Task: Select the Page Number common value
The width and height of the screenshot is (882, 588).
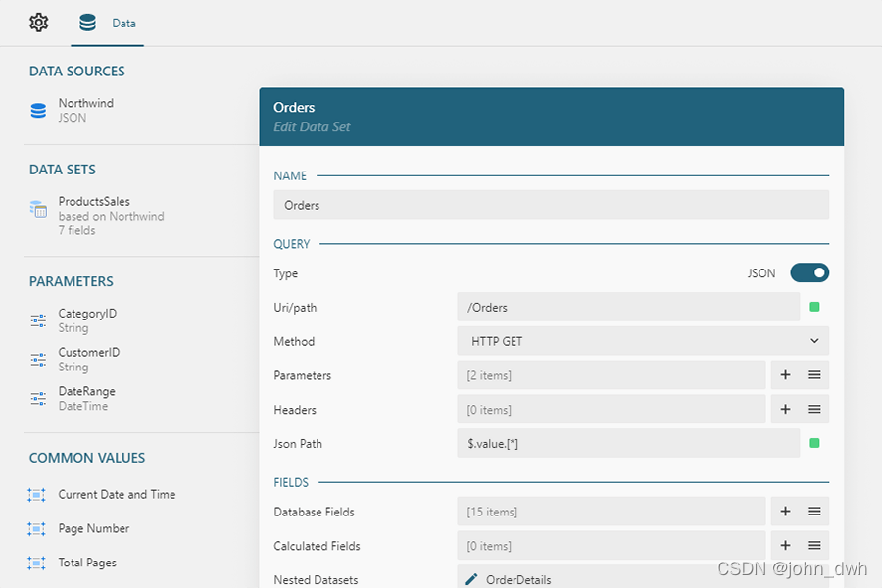Action: click(95, 528)
